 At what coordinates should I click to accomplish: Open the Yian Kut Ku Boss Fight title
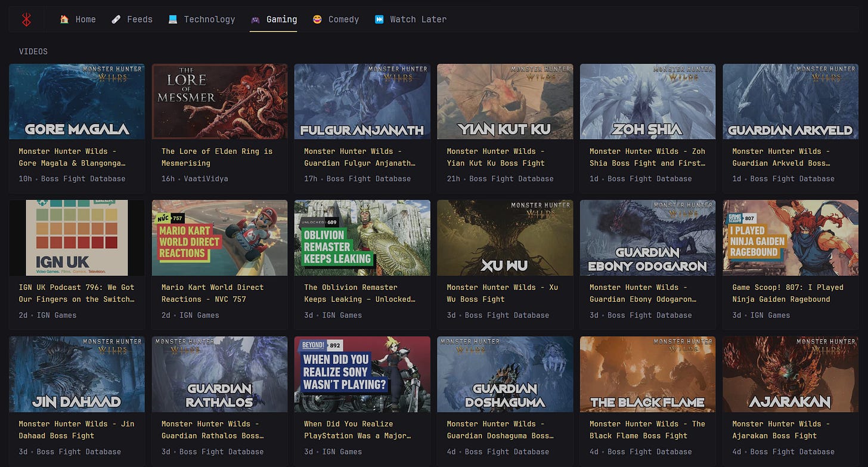click(496, 157)
